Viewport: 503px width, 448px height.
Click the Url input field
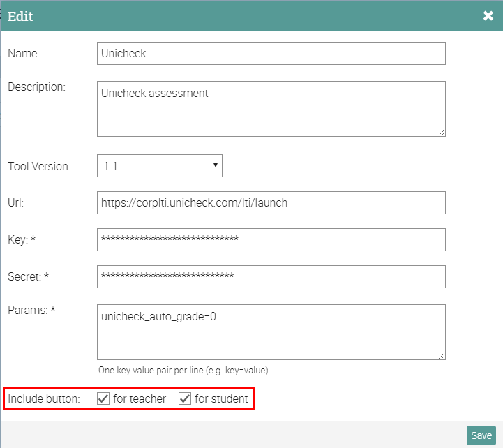click(271, 203)
